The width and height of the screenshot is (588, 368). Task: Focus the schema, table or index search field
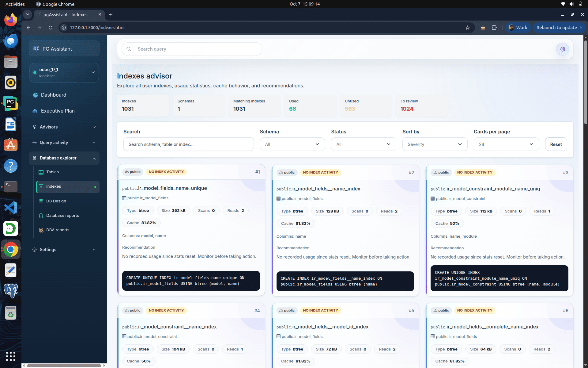(x=188, y=144)
